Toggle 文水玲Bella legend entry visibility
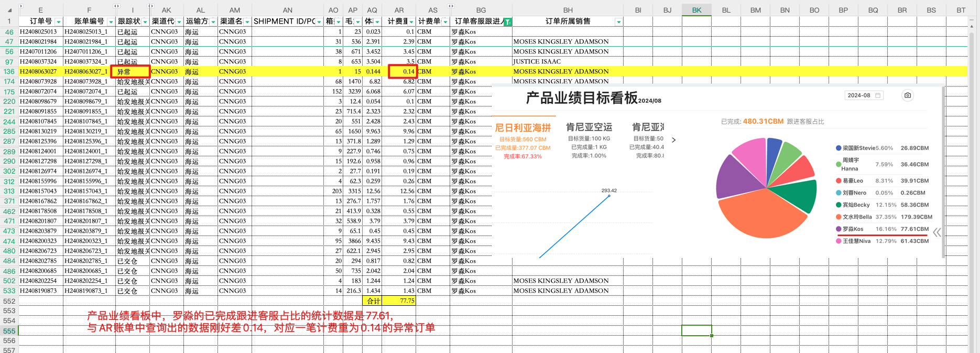This screenshot has width=980, height=353. coord(857,217)
